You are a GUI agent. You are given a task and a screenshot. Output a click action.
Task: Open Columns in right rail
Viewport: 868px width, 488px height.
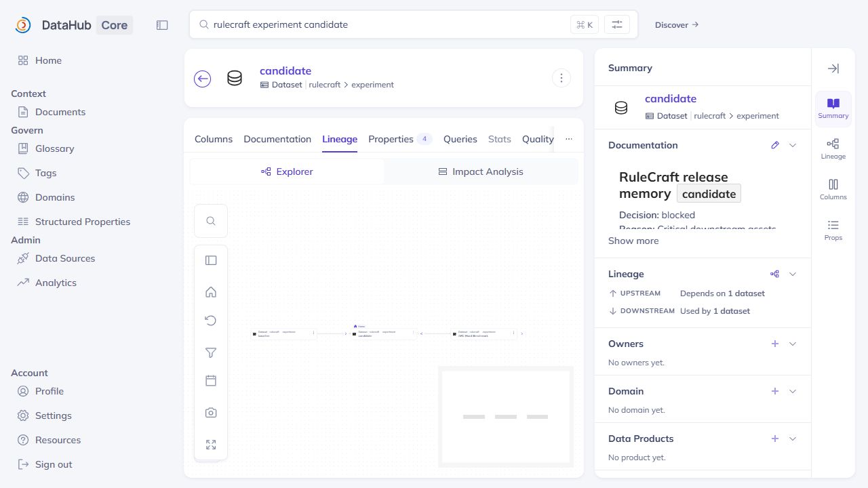tap(833, 190)
